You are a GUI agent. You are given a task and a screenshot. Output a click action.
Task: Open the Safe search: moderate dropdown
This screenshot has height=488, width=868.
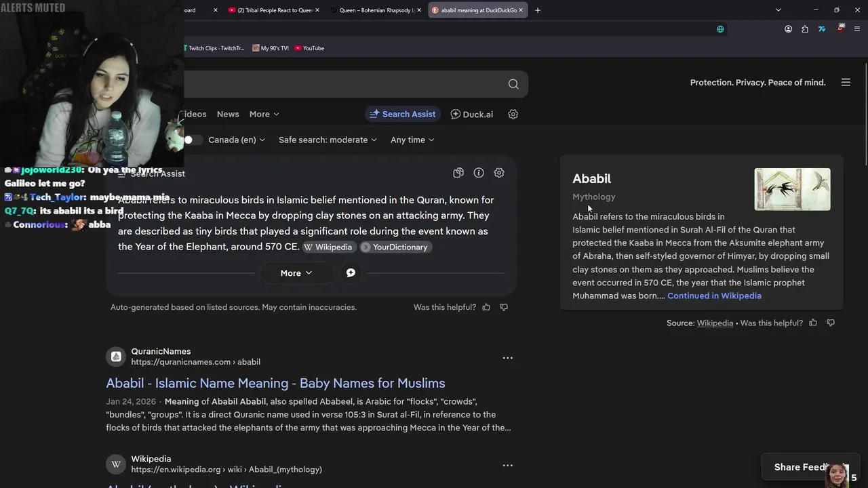(328, 140)
